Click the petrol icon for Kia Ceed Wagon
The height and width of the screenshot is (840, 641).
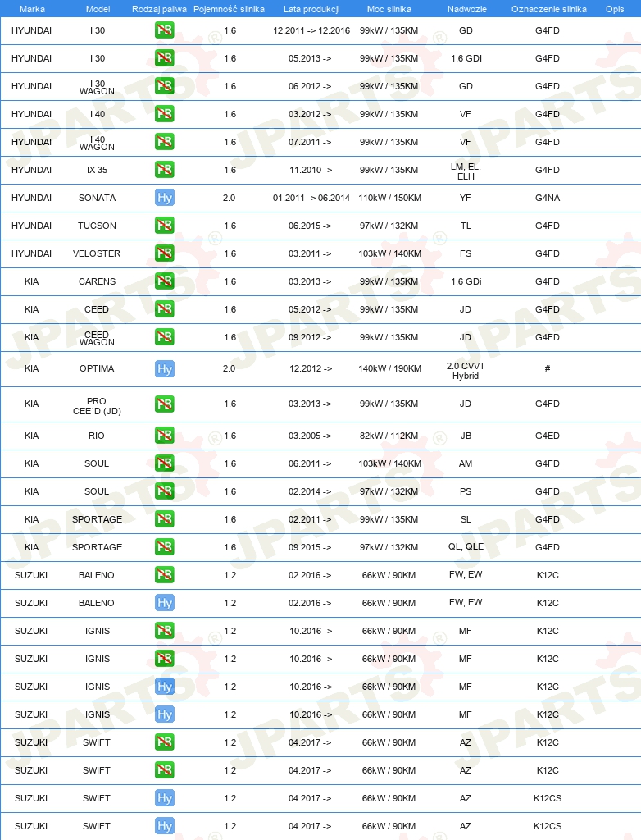point(165,337)
